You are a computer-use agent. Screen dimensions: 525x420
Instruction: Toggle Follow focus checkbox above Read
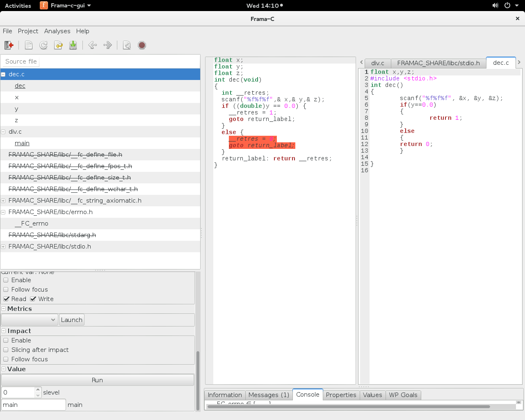(x=6, y=290)
